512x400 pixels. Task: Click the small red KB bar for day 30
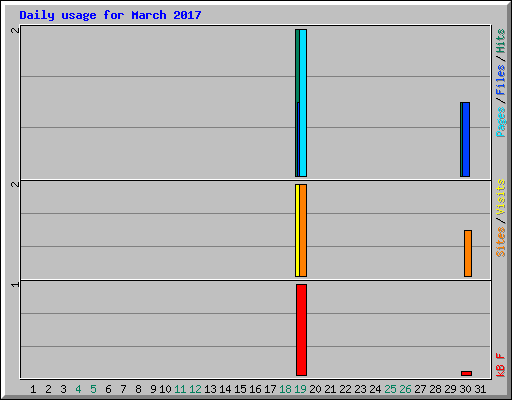467,373
